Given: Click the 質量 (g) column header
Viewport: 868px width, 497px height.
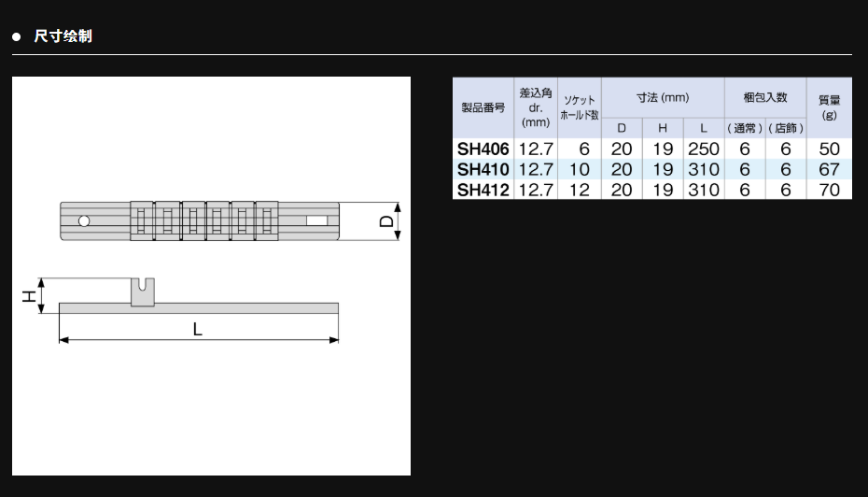Looking at the screenshot, I should click(x=829, y=107).
